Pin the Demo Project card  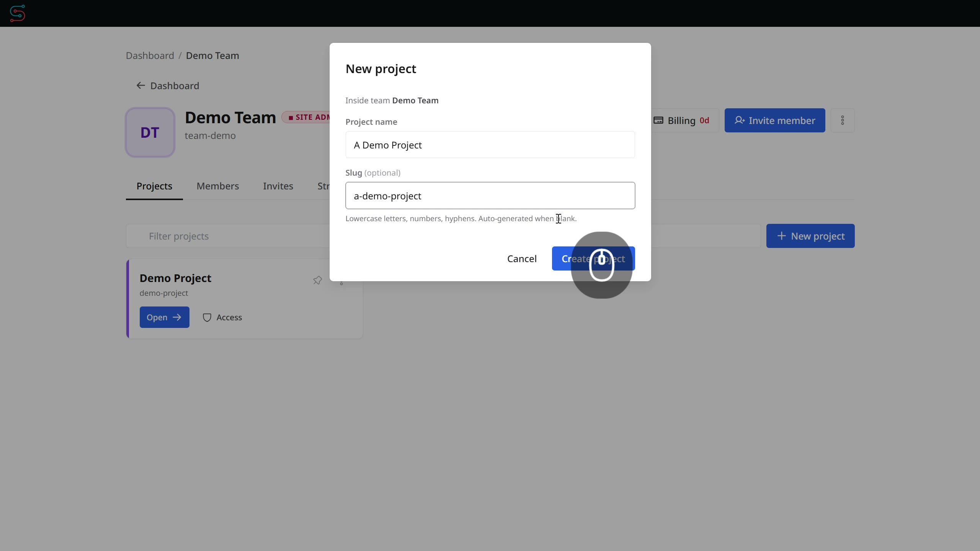[x=317, y=280]
